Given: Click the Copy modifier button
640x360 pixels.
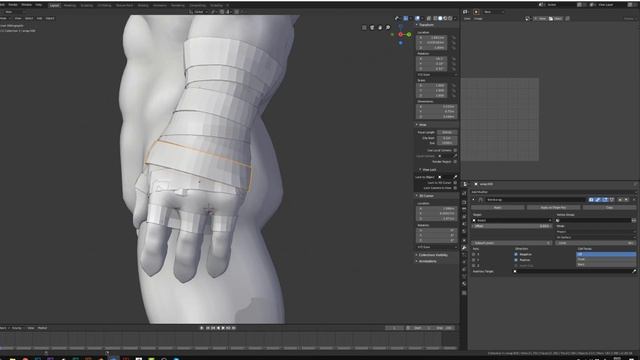Looking at the screenshot, I should click(609, 207).
